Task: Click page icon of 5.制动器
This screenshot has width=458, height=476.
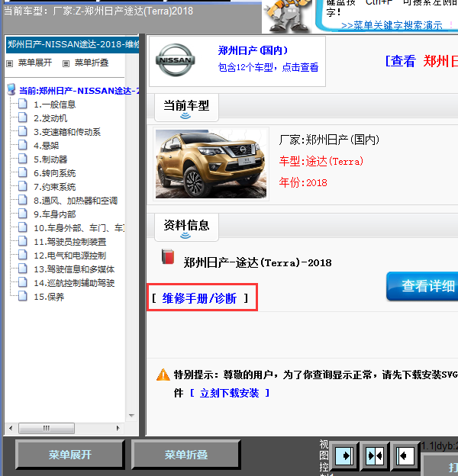Action: [x=22, y=159]
